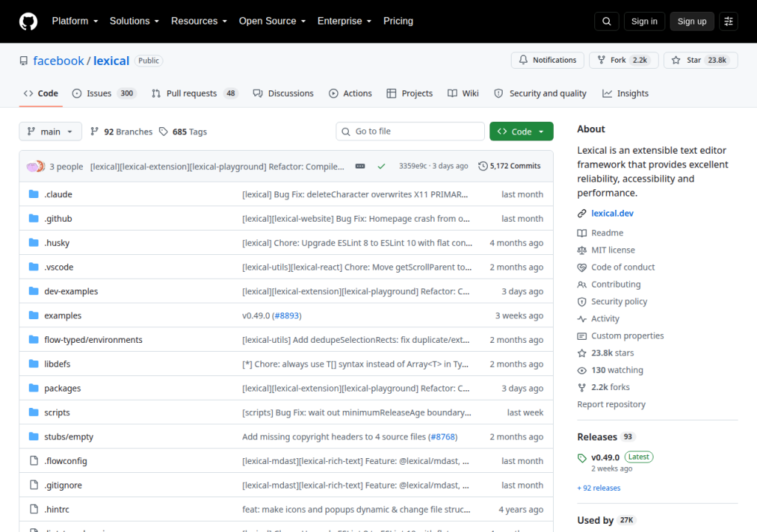Click the branch icon beside 92 Branches
Image resolution: width=757 pixels, height=532 pixels.
95,132
